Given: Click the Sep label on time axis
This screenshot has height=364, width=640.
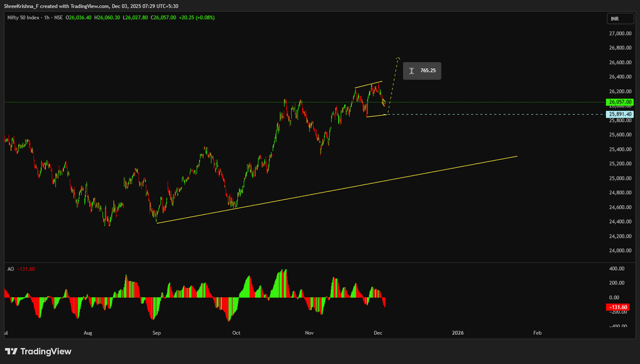Looking at the screenshot, I should [156, 333].
